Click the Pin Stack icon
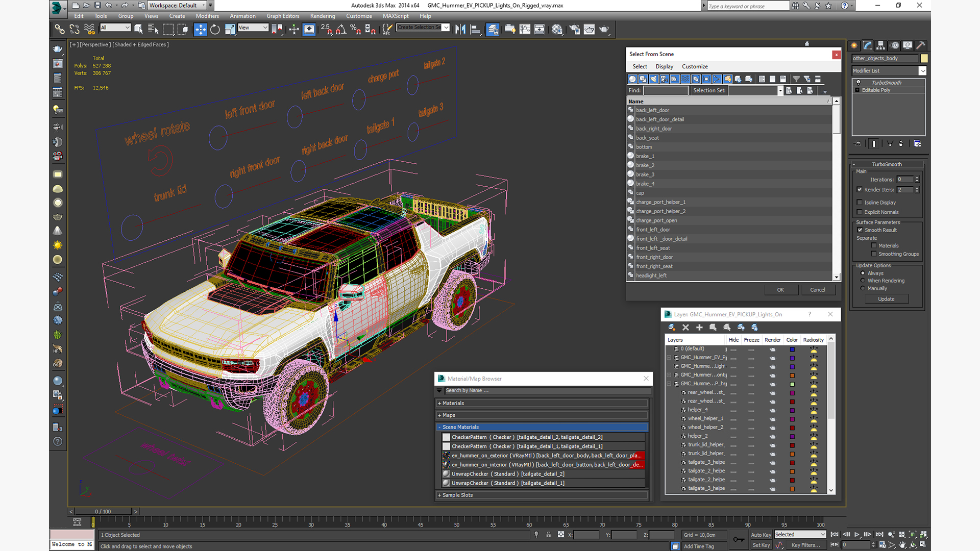Viewport: 980px width, 551px height. [857, 144]
